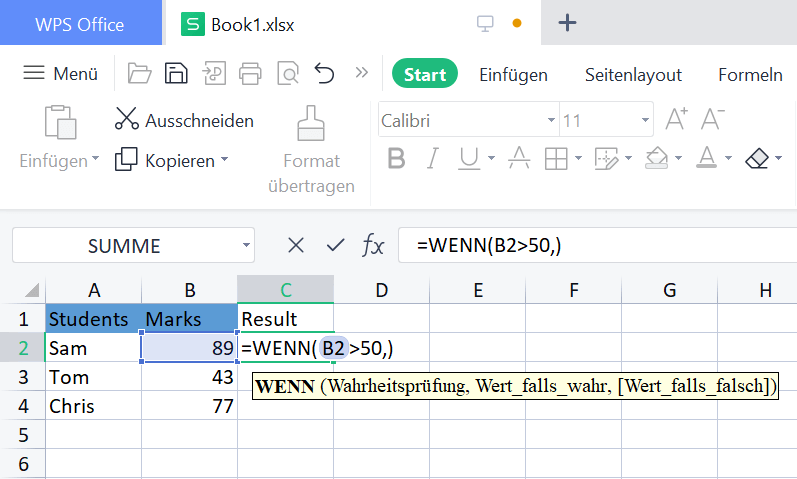The image size is (797, 479).
Task: Click cell B4 with value 77
Action: click(189, 406)
